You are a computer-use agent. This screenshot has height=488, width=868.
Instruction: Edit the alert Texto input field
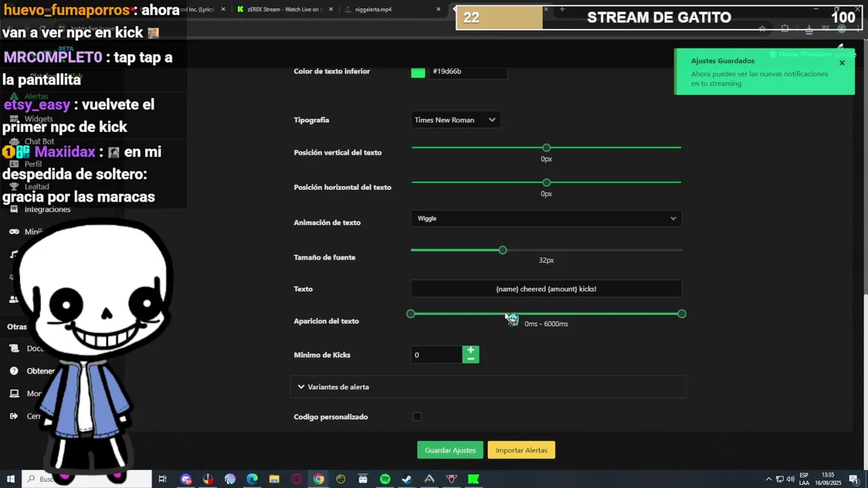(x=546, y=289)
